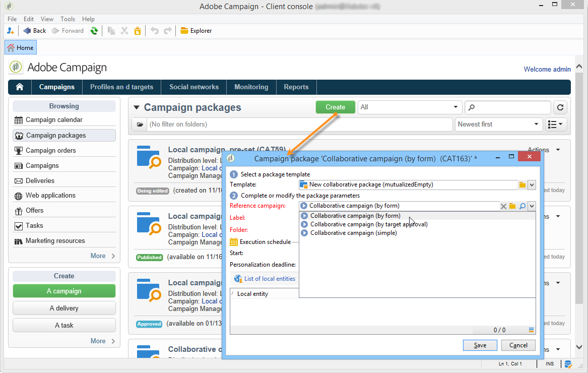
Task: Open the Newest first sort dropdown
Action: [499, 125]
